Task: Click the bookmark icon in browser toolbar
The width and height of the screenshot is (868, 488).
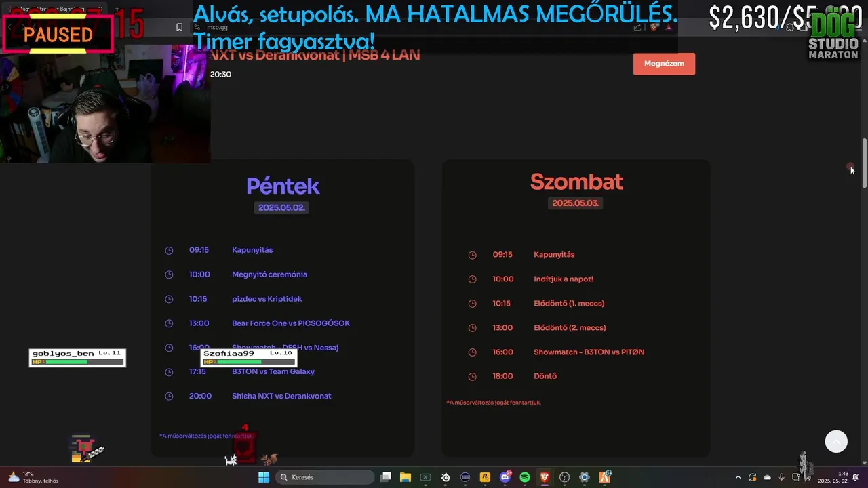Action: coord(179,27)
